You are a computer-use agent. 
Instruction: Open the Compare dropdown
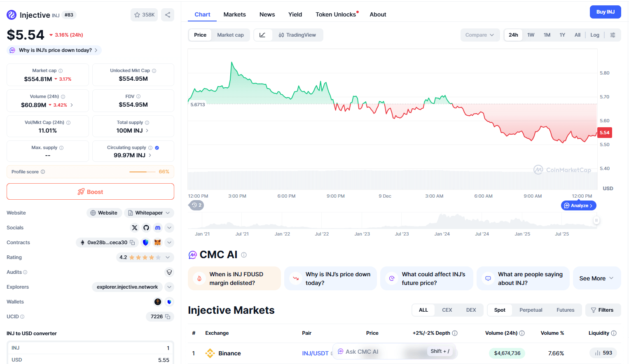(479, 35)
